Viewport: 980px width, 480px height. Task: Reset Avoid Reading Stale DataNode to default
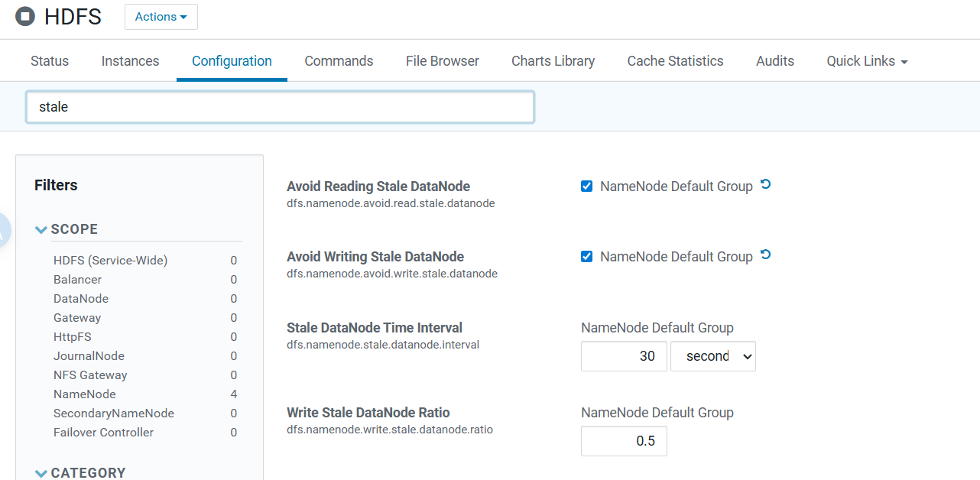click(x=765, y=185)
